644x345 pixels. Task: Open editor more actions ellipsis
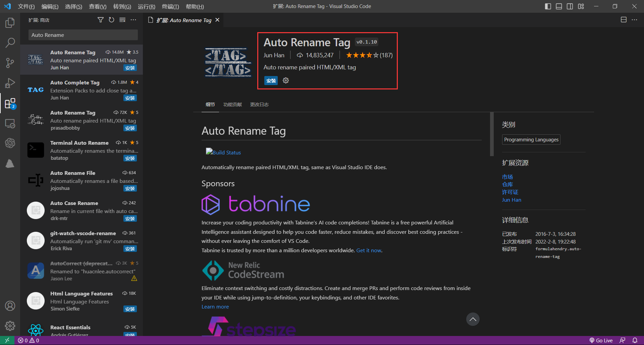pos(634,20)
